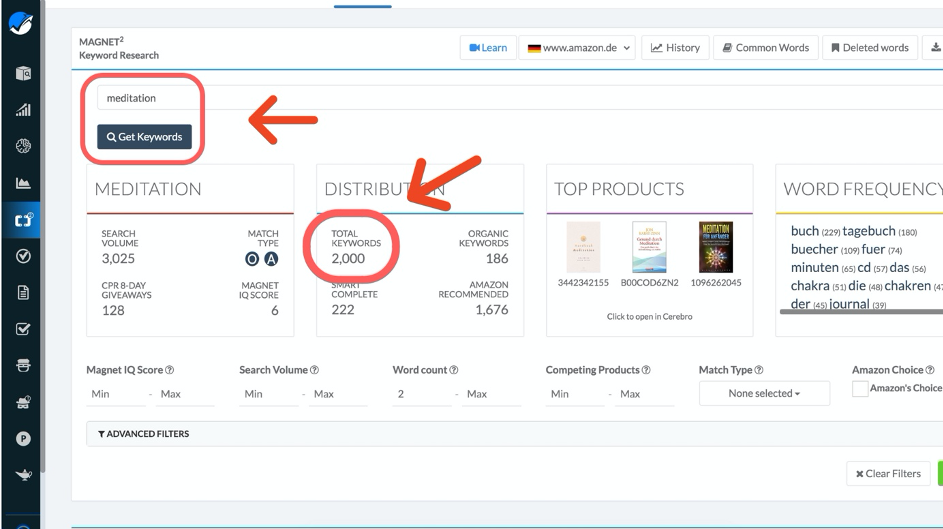
Task: Click help icon beside Competing Products
Action: [646, 370]
